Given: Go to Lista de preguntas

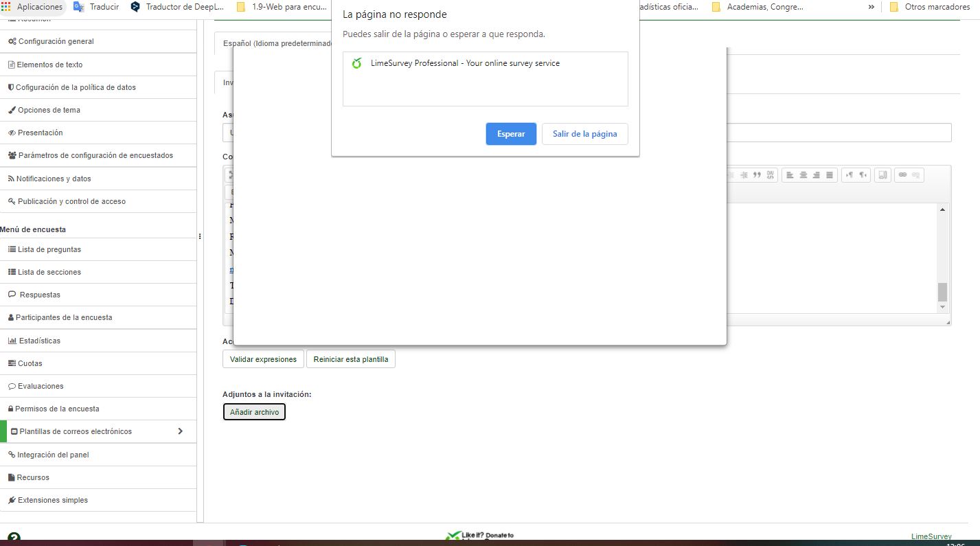Looking at the screenshot, I should click(x=98, y=249).
